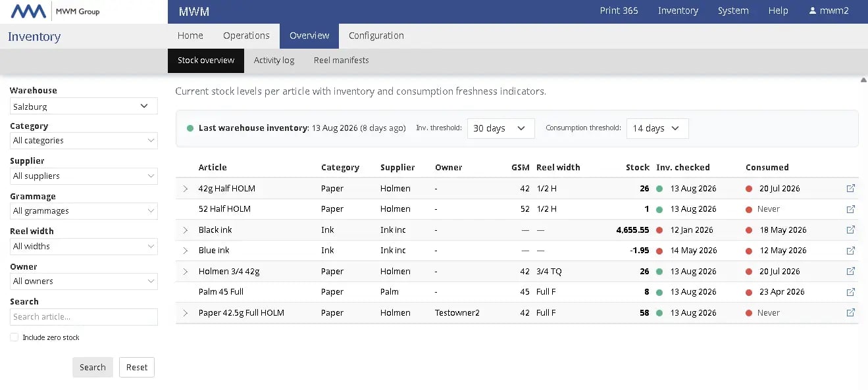Open the Warehouse dropdown showing Salzburg
This screenshot has height=390, width=868.
tap(84, 106)
